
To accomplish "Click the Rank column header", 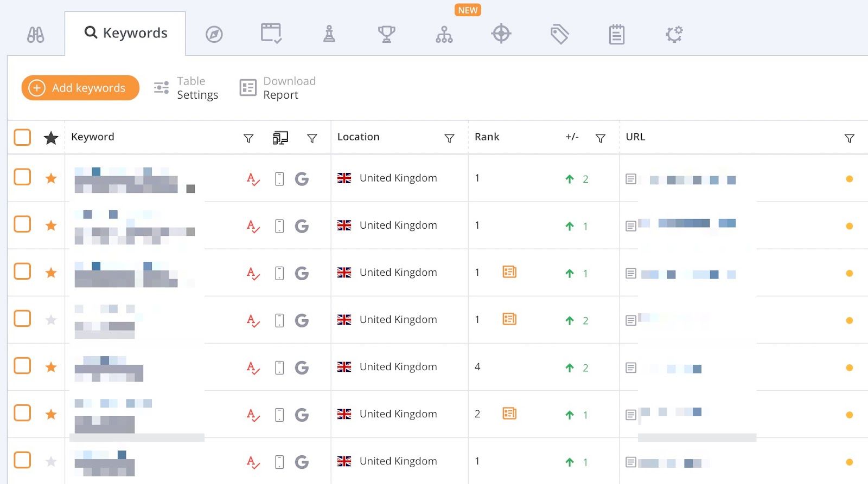I will [487, 137].
